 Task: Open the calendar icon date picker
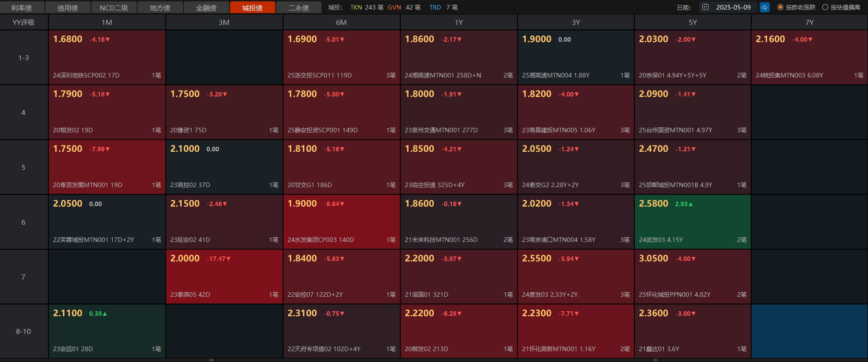[705, 7]
